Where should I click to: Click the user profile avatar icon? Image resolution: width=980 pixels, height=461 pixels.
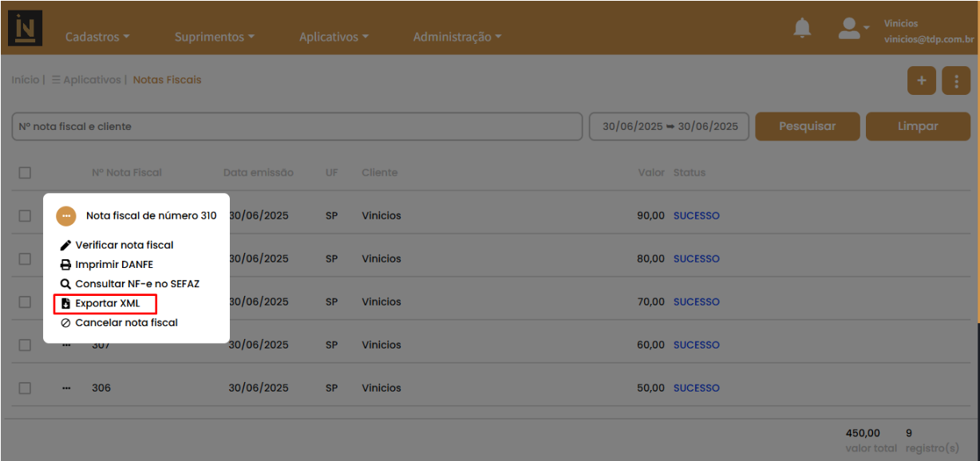[x=848, y=29]
